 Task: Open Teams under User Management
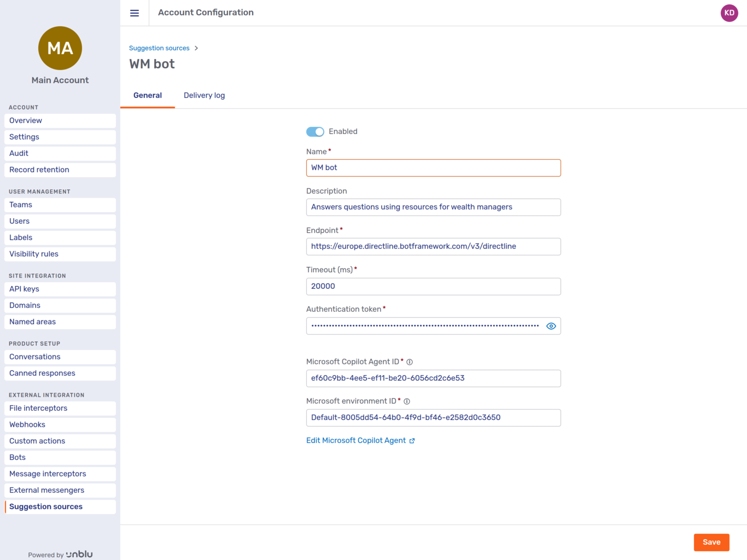(x=20, y=205)
